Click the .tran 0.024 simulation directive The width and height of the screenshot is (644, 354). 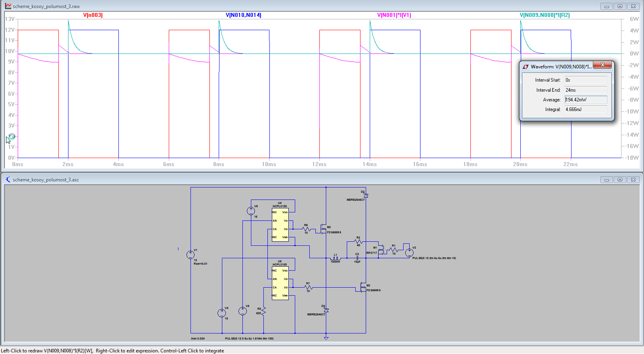point(197,338)
